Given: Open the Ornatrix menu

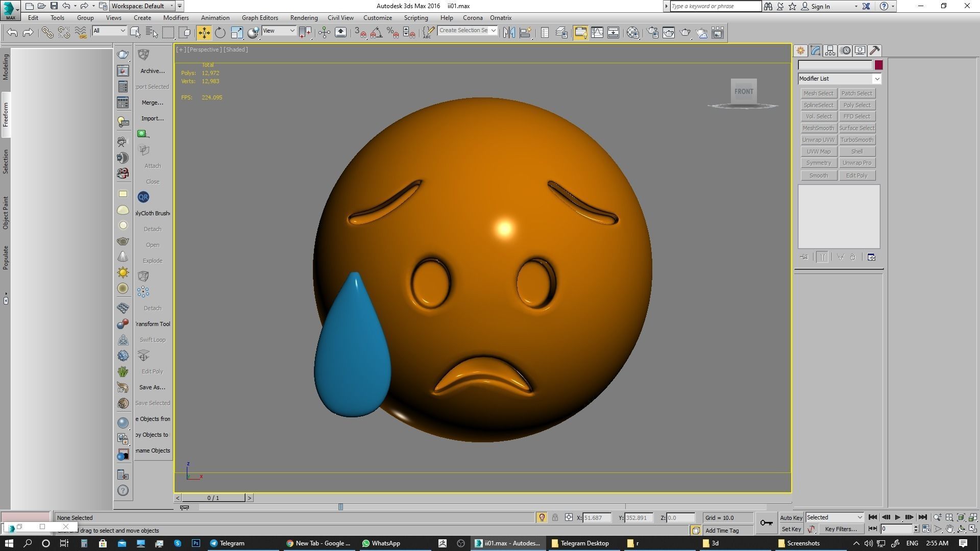Looking at the screenshot, I should coord(500,18).
